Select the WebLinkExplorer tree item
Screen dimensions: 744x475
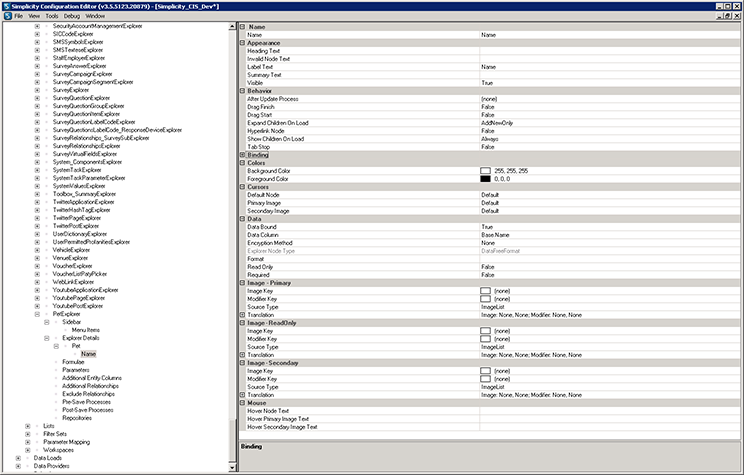pos(73,282)
